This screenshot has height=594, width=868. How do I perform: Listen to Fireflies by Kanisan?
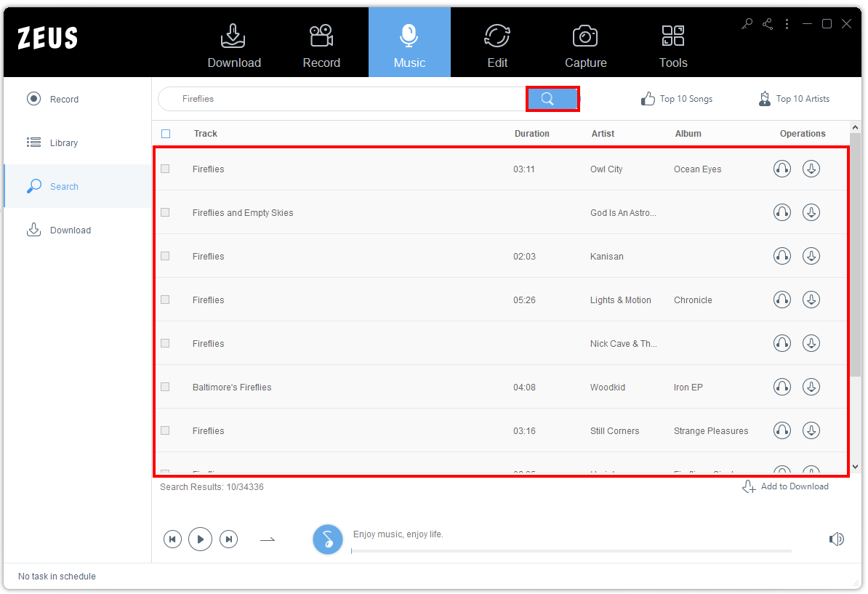[781, 256]
